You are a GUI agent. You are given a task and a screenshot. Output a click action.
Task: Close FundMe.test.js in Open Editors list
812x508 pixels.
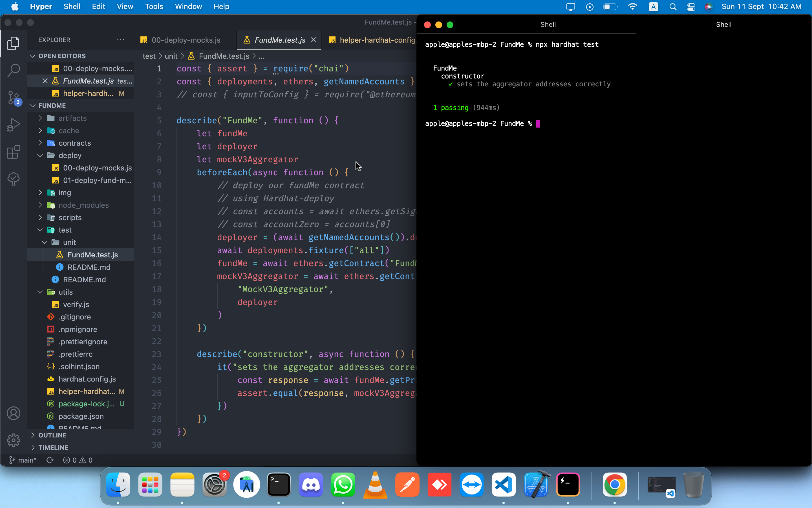(45, 81)
